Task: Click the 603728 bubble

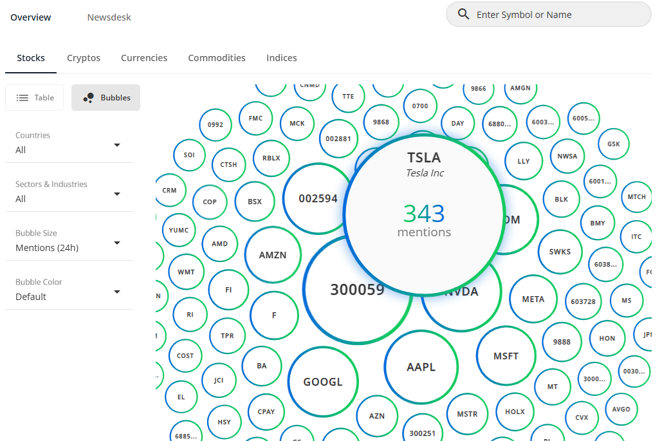Action: 583,302
